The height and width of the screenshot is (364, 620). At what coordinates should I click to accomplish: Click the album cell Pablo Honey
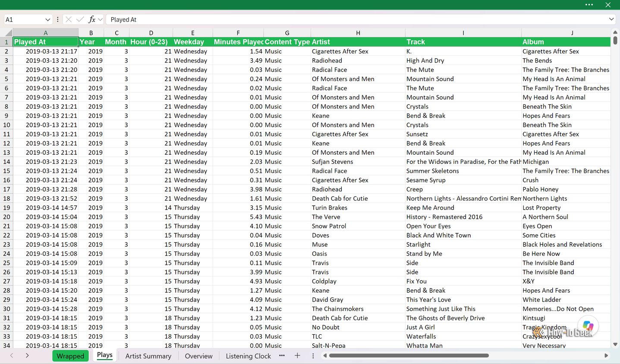tap(566, 189)
